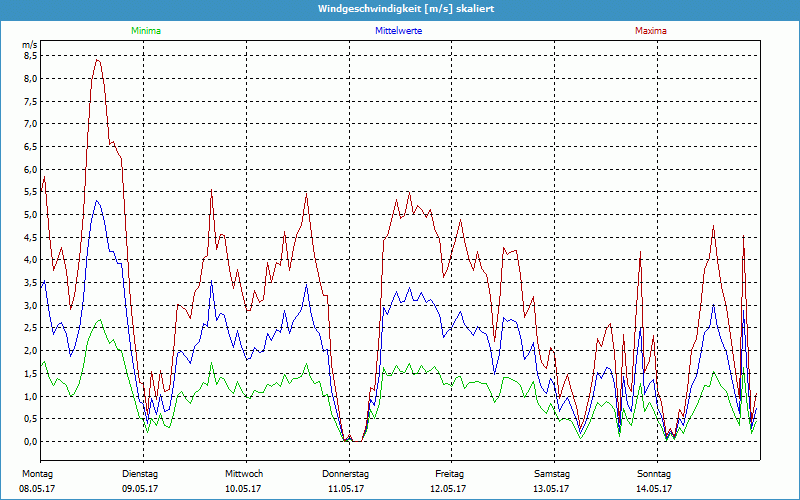The height and width of the screenshot is (500, 800).
Task: Click the 13.05.17 date label
Action: pyautogui.click(x=551, y=489)
